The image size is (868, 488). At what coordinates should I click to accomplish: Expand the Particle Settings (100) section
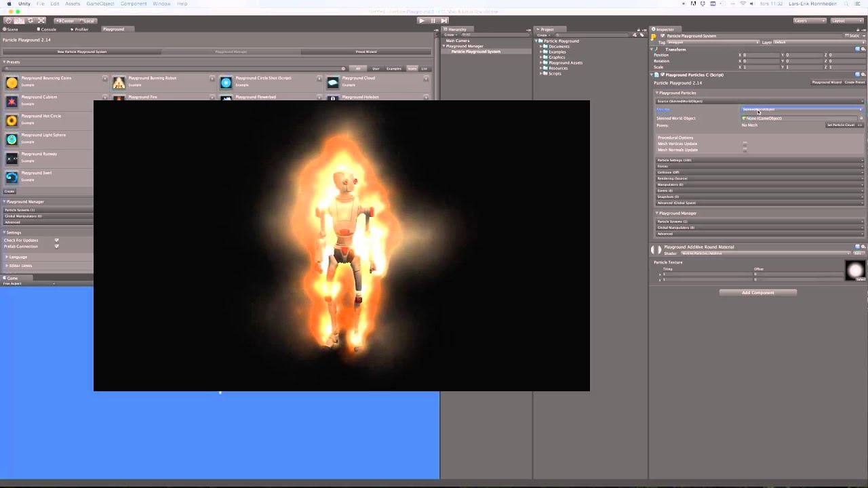[759, 160]
